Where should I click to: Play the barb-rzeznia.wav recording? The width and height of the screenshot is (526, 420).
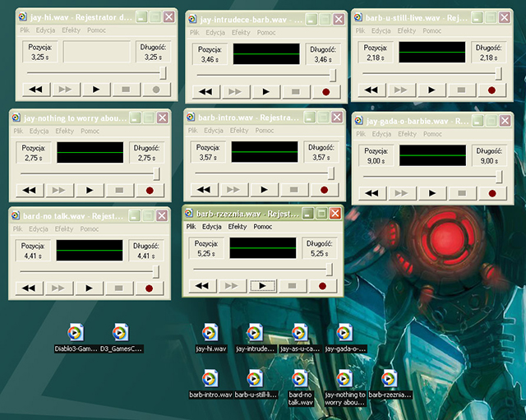[x=263, y=286]
